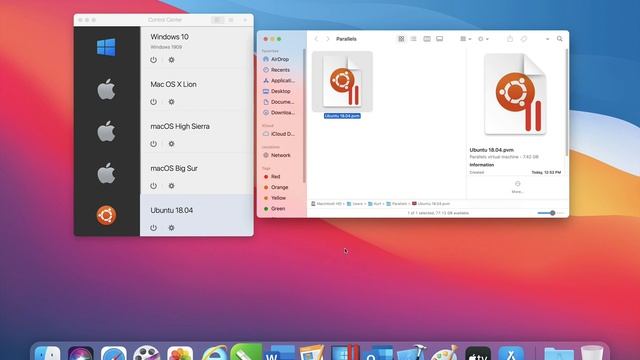This screenshot has height=360, width=640.
Task: Expand the Finder toolbar overflow chevron
Action: point(547,39)
